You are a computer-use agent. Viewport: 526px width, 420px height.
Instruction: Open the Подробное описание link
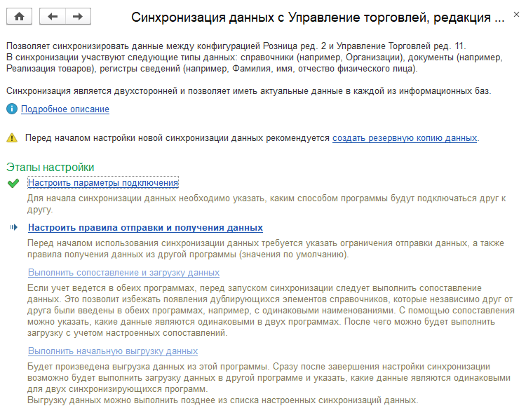pyautogui.click(x=65, y=109)
